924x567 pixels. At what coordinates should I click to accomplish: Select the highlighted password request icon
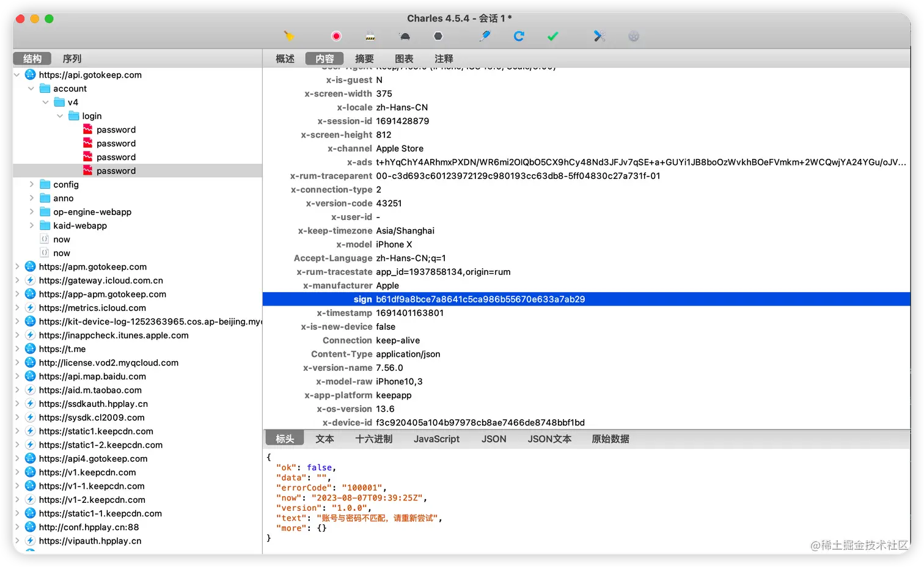click(88, 170)
